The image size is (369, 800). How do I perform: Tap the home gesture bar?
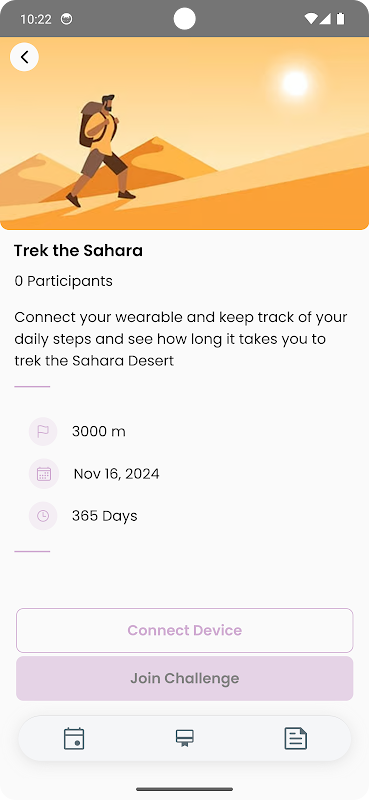coord(184,789)
